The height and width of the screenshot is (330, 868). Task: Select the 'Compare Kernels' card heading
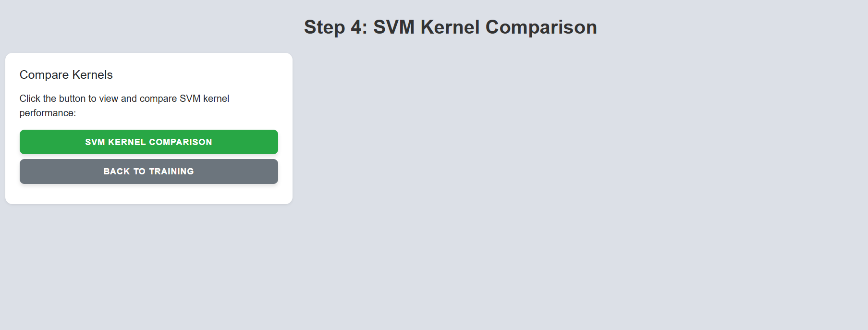pyautogui.click(x=66, y=75)
